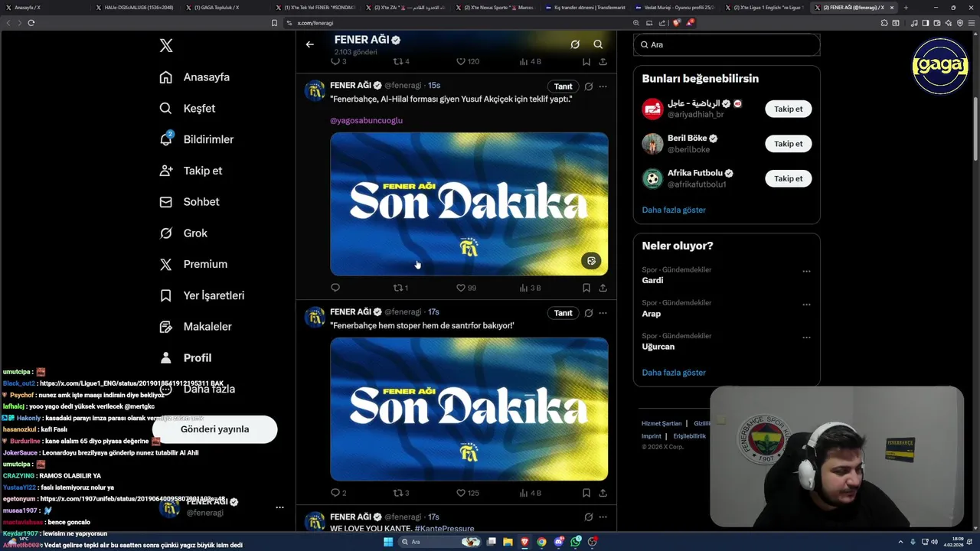This screenshot has height=551, width=980.
Task: Reload the page in browser
Action: coord(31,23)
